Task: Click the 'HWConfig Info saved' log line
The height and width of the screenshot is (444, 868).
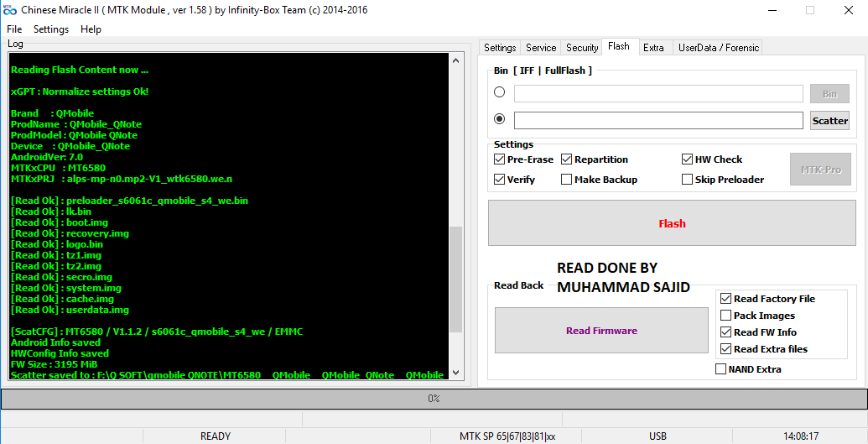Action: pyautogui.click(x=60, y=353)
